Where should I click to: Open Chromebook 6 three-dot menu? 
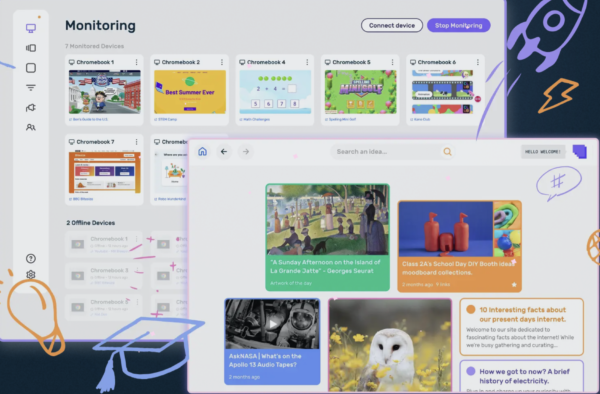[x=478, y=62]
